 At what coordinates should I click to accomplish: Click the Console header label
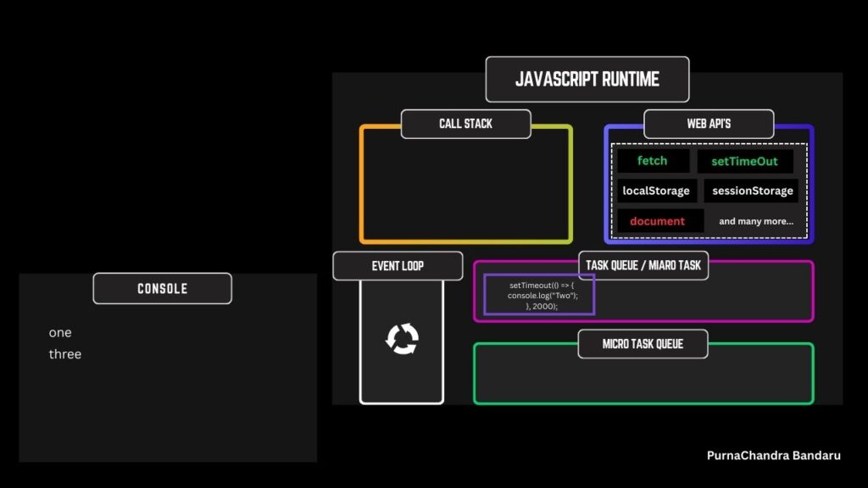click(x=162, y=289)
